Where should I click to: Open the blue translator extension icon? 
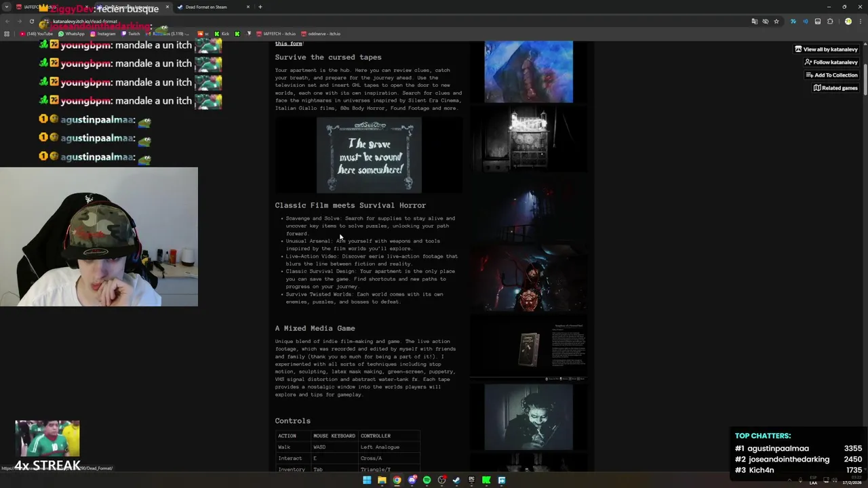pos(793,22)
